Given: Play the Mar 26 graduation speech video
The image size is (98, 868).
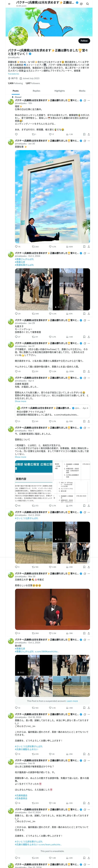Looking at the screenshot, I should (52, 609).
